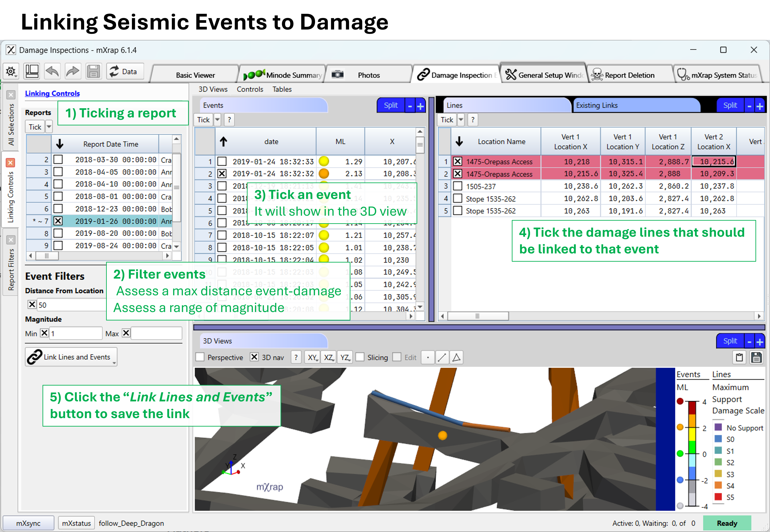Toggle the Min magnitude checkbox
Viewport: 770px width, 532px height.
pyautogui.click(x=44, y=333)
